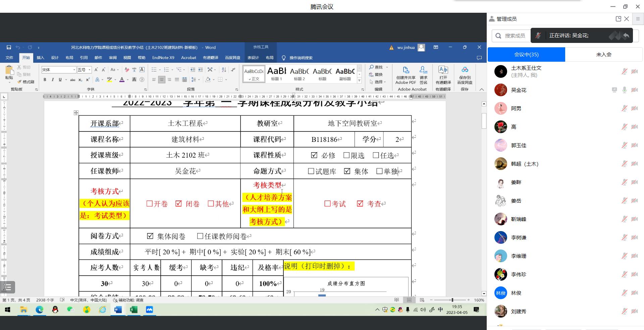The image size is (644, 330).
Task: Click the search members input field
Action: pyautogui.click(x=511, y=36)
